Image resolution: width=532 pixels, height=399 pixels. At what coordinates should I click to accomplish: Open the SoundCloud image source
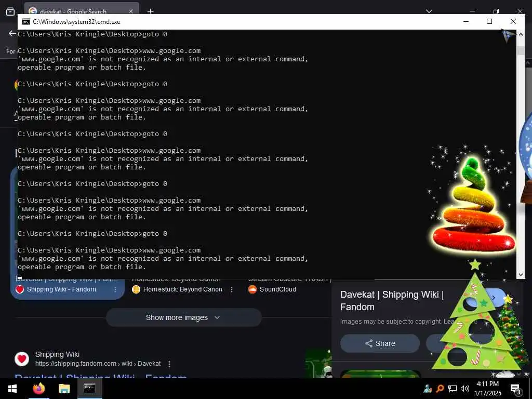pos(278,289)
